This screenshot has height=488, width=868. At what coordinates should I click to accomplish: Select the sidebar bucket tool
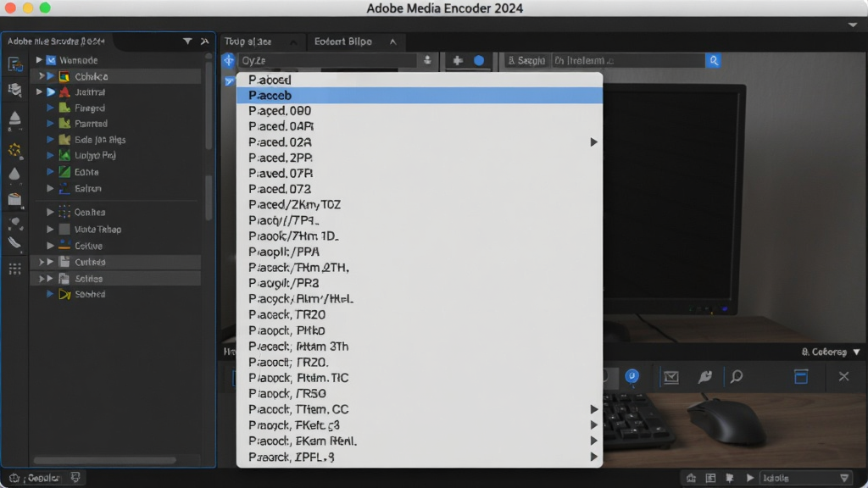pos(15,199)
